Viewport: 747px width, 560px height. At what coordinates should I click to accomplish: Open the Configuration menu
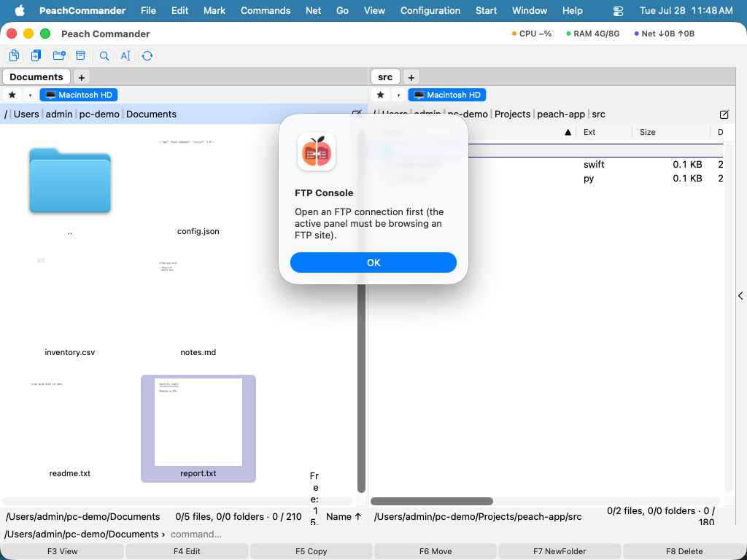pos(430,10)
